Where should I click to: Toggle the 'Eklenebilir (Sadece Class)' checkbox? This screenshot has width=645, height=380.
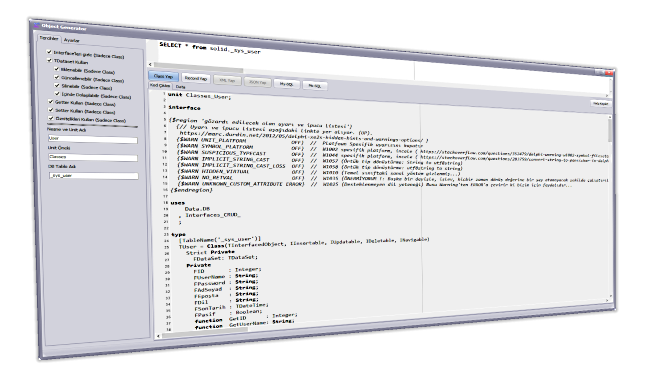point(56,69)
